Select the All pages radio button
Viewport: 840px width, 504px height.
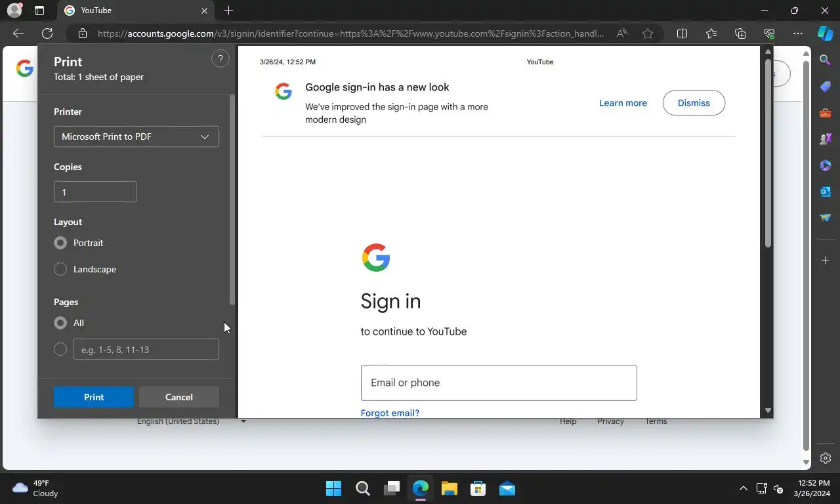coord(60,323)
